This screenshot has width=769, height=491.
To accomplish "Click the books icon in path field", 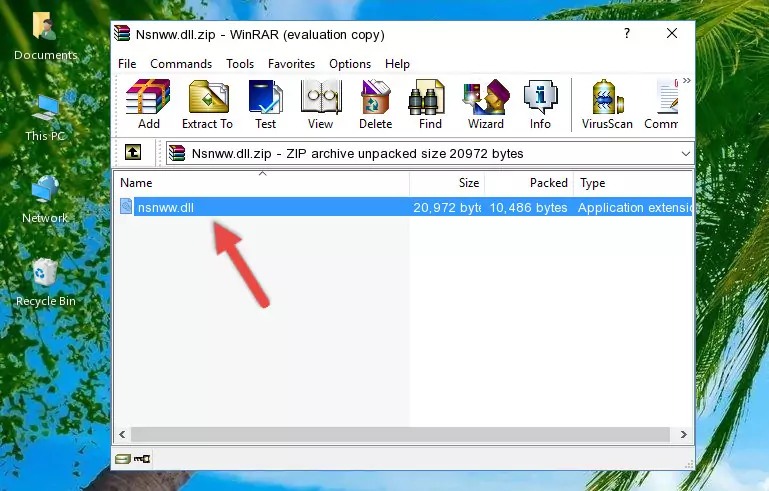I will pyautogui.click(x=177, y=154).
